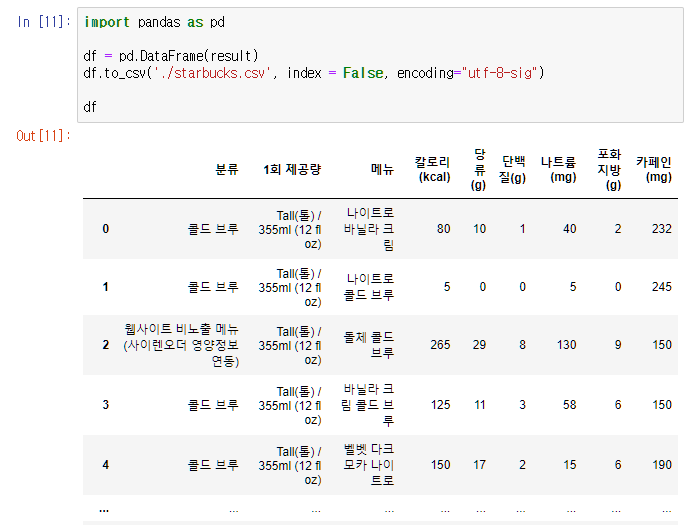Click calorie value 80 in row 0
Viewport: 697px width, 525px height.
(444, 229)
